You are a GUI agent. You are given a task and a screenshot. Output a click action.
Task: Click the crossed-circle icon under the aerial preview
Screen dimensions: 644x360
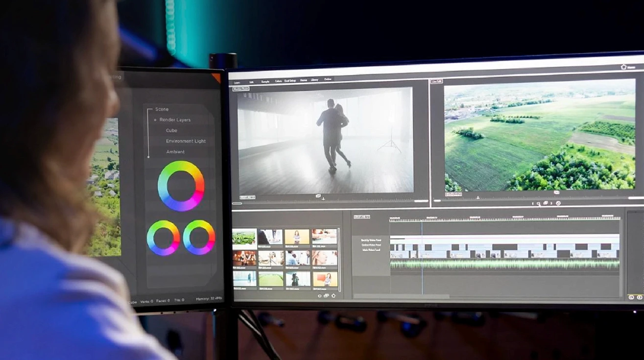558,203
